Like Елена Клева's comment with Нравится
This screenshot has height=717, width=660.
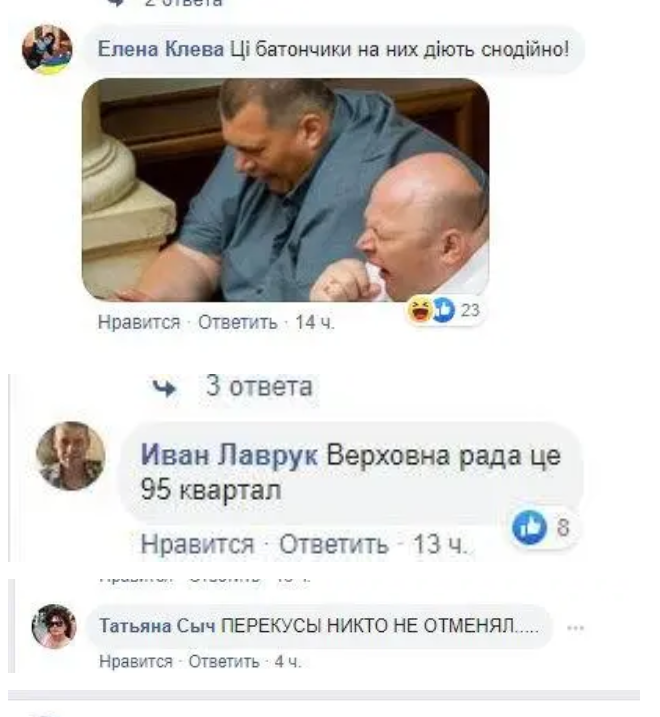click(x=139, y=322)
